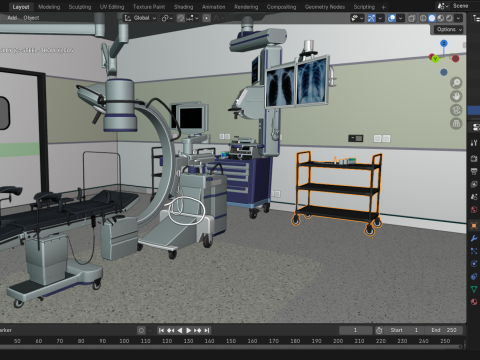Open the overlays options dropdown arrow
This screenshot has width=480, height=360.
pos(400,18)
